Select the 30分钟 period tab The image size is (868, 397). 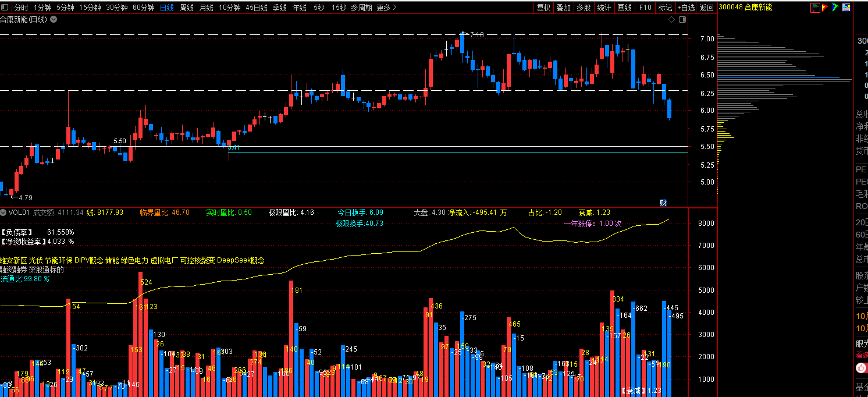tap(117, 8)
